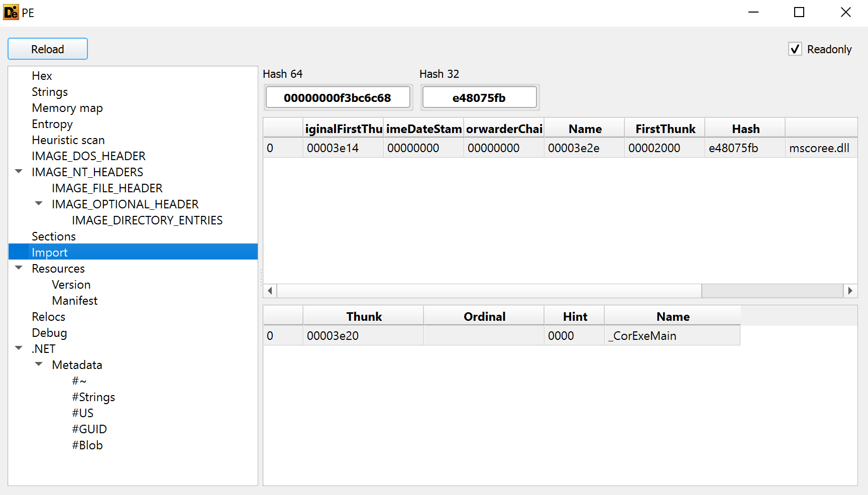The height and width of the screenshot is (495, 868).
Task: Select the mscoree.dll import row
Action: [502, 148]
